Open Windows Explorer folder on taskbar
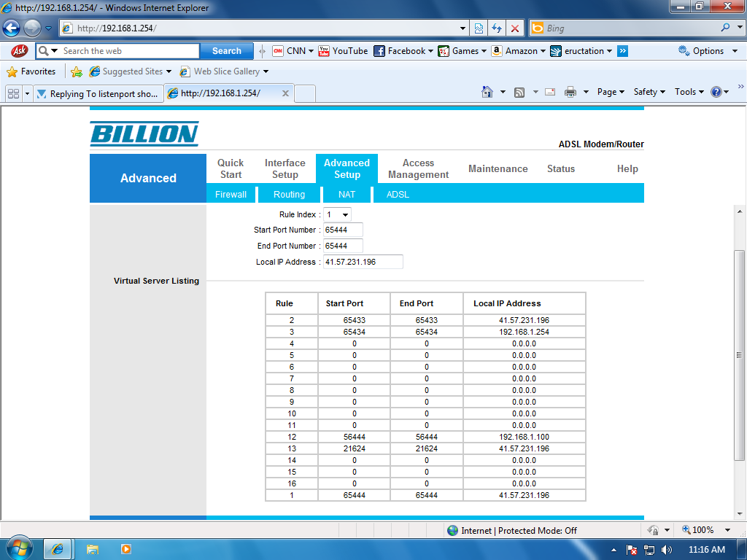 point(93,550)
